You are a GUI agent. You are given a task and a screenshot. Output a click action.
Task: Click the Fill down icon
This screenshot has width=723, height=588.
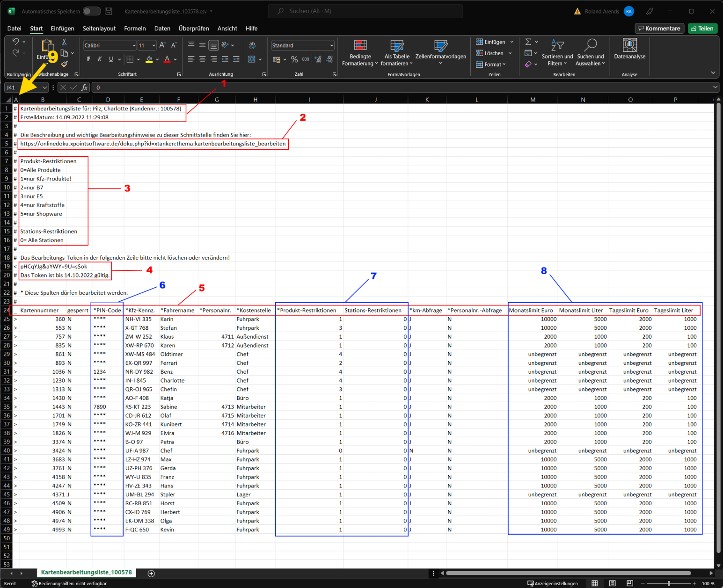click(x=528, y=53)
